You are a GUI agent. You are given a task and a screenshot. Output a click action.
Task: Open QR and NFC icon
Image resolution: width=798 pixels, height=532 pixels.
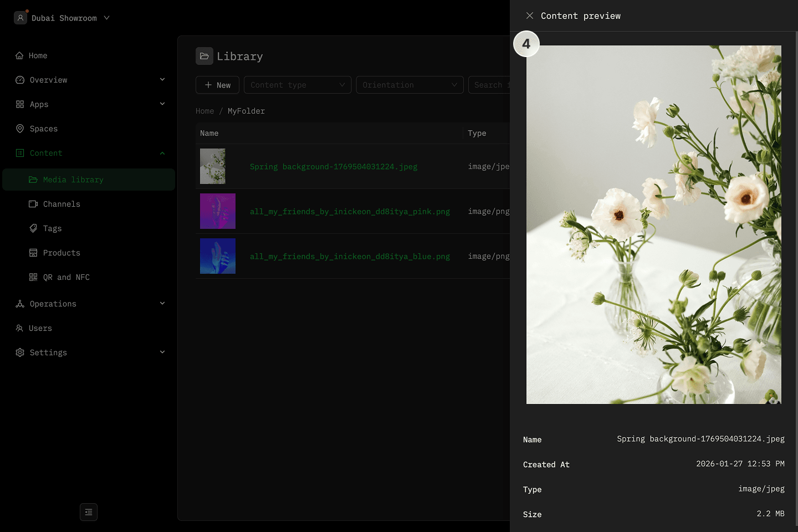pyautogui.click(x=33, y=277)
